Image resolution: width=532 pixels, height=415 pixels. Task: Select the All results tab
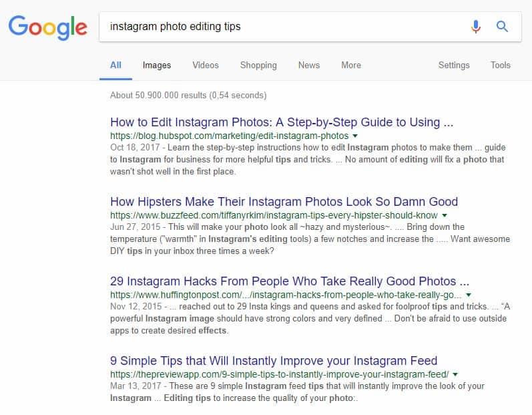(x=115, y=65)
